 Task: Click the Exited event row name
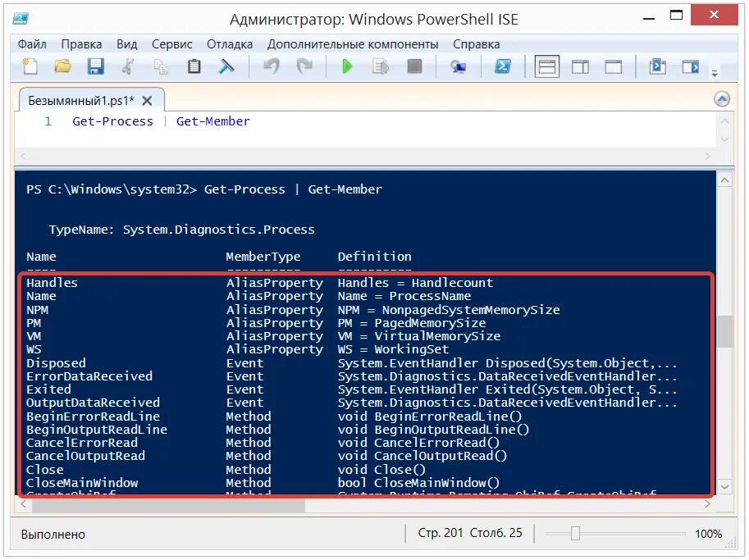tap(48, 389)
